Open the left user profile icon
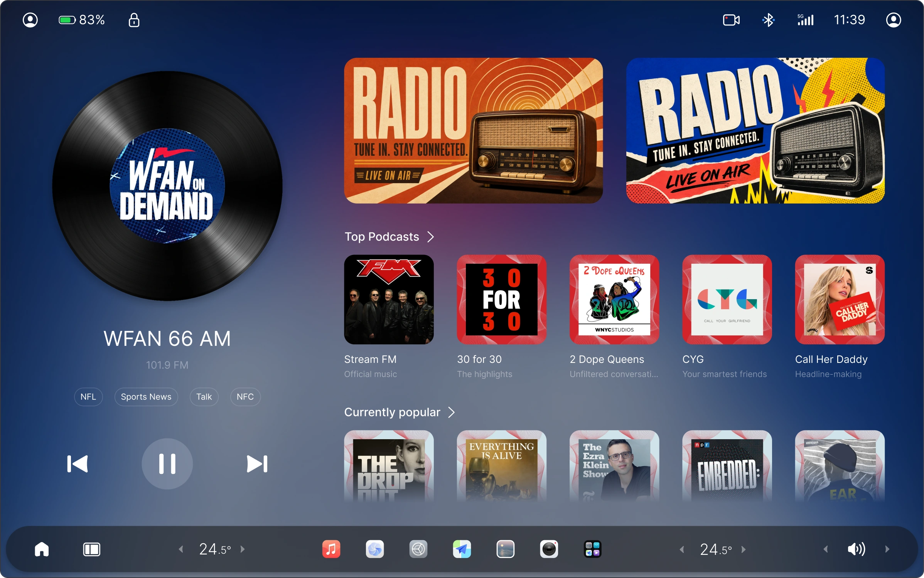924x578 pixels. click(30, 20)
